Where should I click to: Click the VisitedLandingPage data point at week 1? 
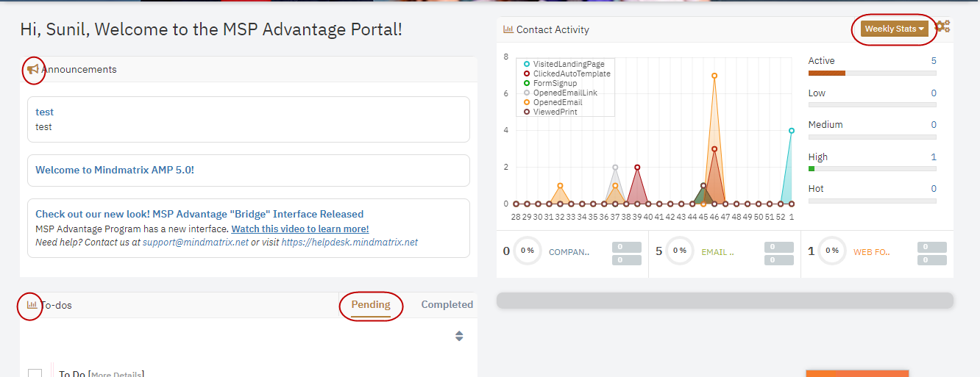pyautogui.click(x=792, y=131)
